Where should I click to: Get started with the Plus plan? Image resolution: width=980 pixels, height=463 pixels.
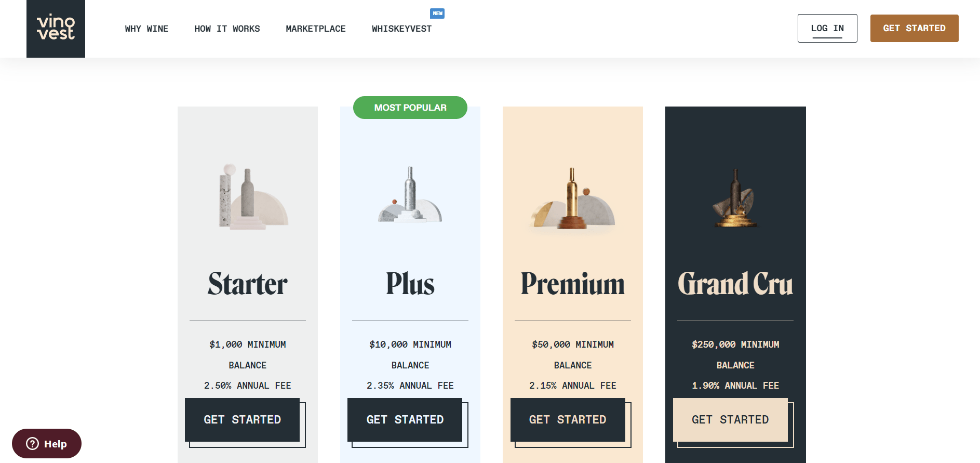[405, 420]
